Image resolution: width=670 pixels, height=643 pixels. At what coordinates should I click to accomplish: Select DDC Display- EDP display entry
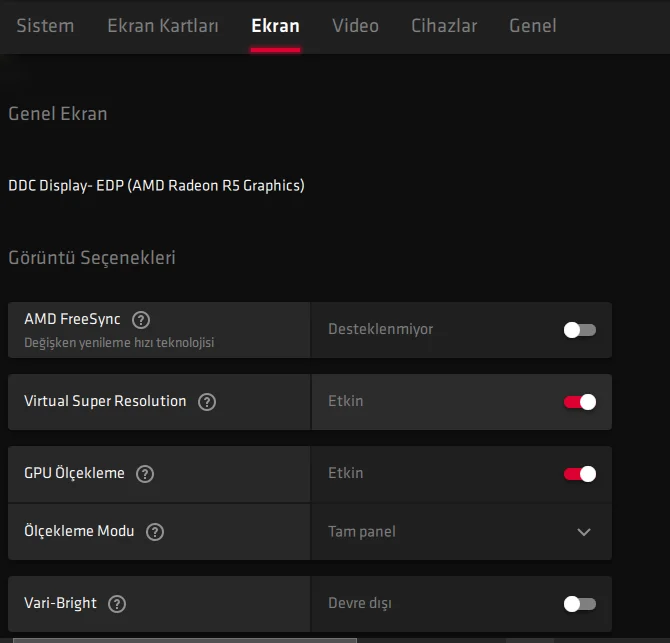156,185
